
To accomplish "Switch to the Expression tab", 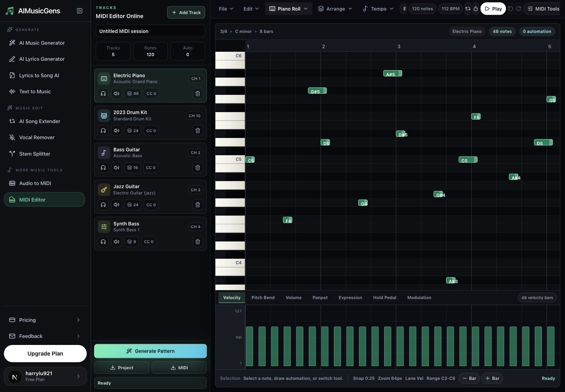I will pyautogui.click(x=350, y=298).
